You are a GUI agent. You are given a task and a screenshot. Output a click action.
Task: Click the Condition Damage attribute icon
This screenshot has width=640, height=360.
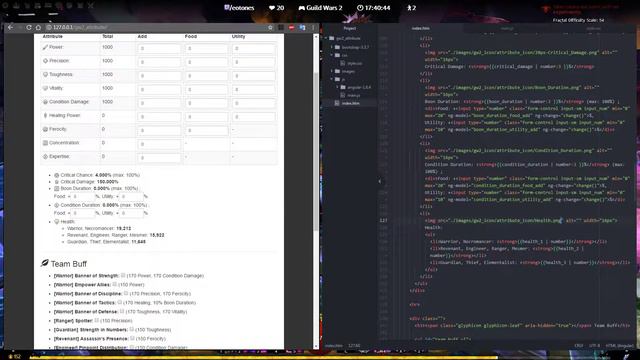click(45, 102)
